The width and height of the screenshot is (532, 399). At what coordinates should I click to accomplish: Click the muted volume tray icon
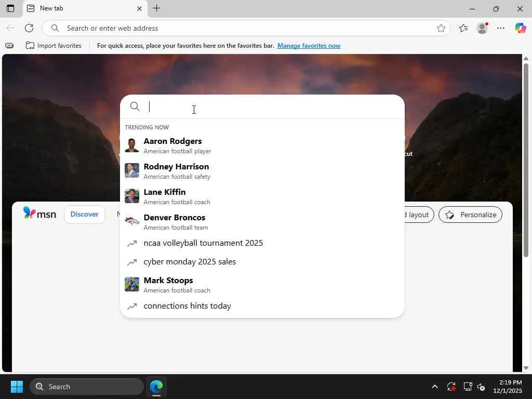pos(481,387)
